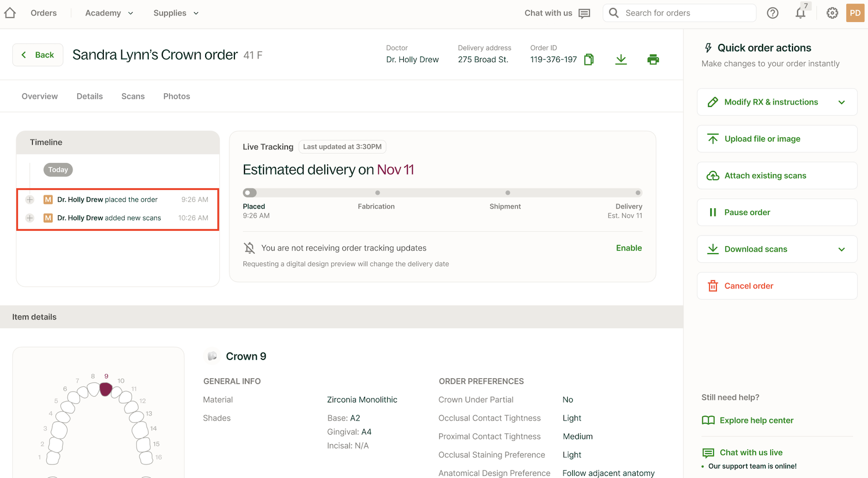This screenshot has height=478, width=868.
Task: Open the help question mark icon
Action: click(772, 13)
